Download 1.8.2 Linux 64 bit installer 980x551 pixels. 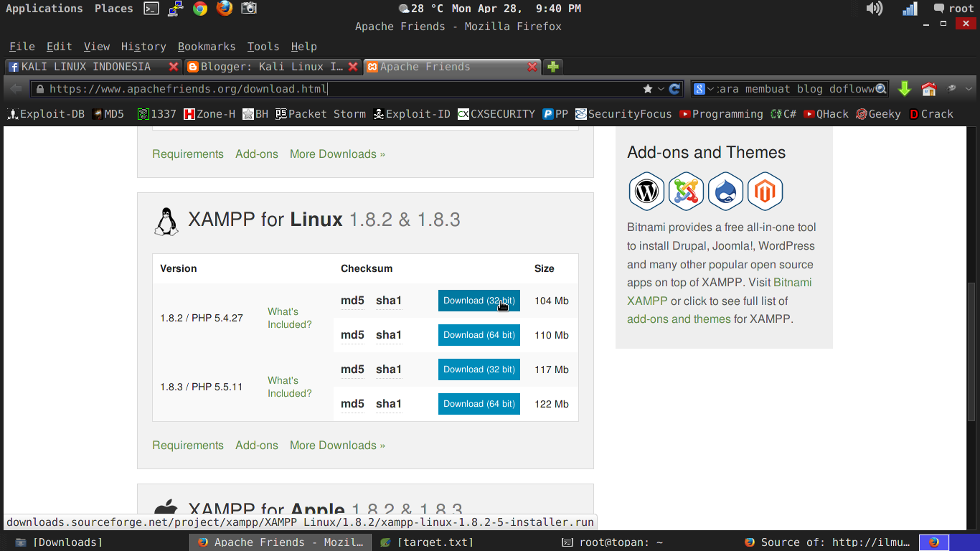click(x=479, y=335)
